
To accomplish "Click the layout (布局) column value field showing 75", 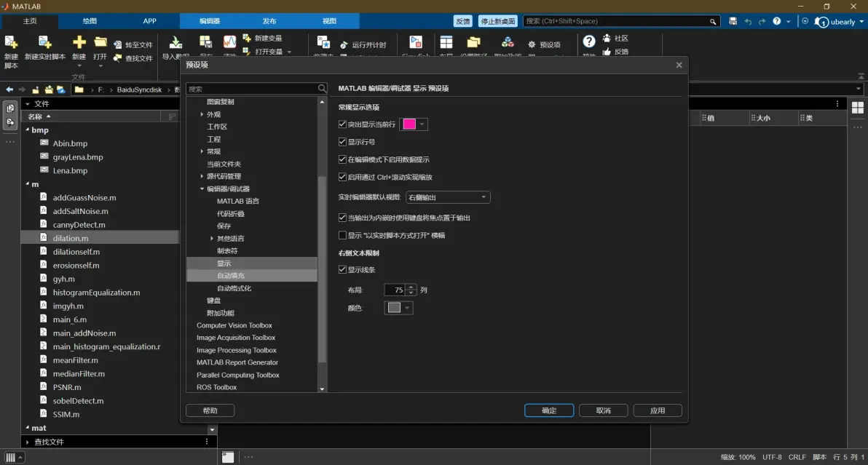I will 395,290.
